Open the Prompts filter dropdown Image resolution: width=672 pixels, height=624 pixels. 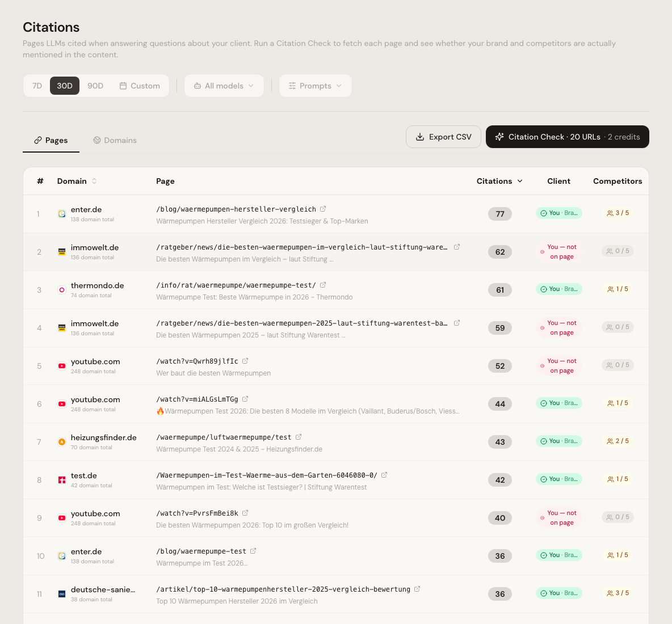point(316,86)
